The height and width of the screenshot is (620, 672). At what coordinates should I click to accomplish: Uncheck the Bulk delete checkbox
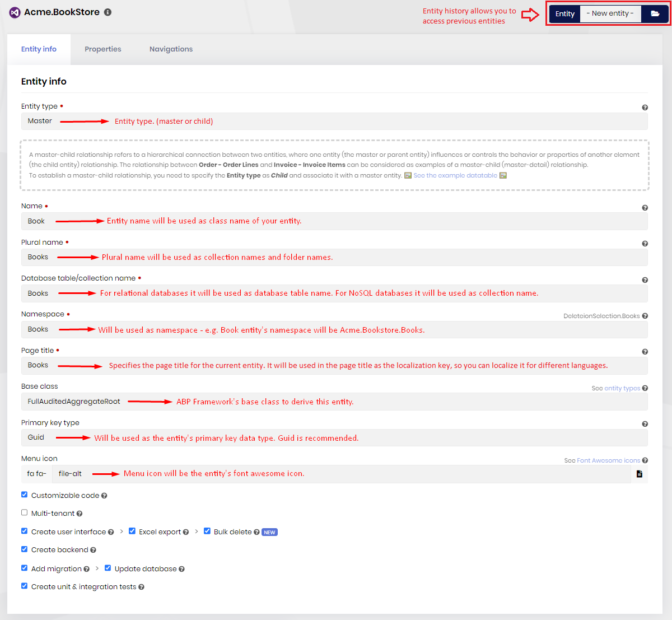pos(207,531)
